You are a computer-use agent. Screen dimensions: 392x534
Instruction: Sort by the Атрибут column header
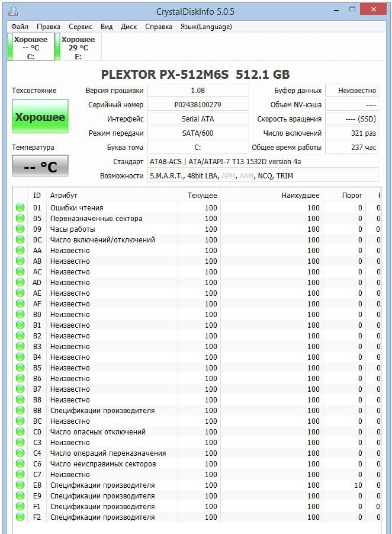112,196
